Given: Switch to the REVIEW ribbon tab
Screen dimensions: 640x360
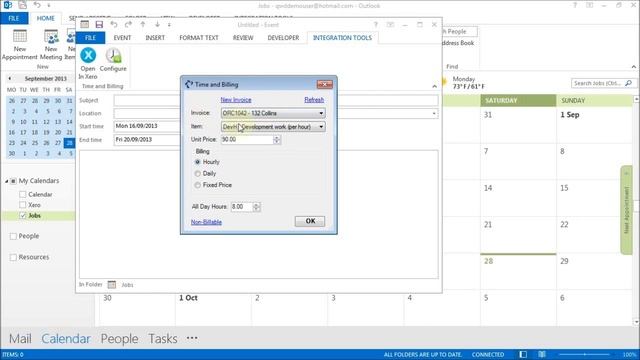Looking at the screenshot, I should point(243,38).
